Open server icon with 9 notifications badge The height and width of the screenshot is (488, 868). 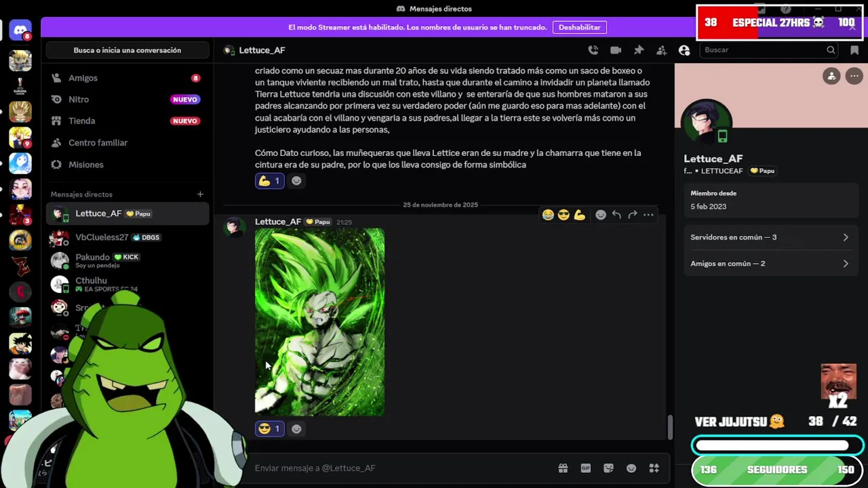click(x=20, y=137)
